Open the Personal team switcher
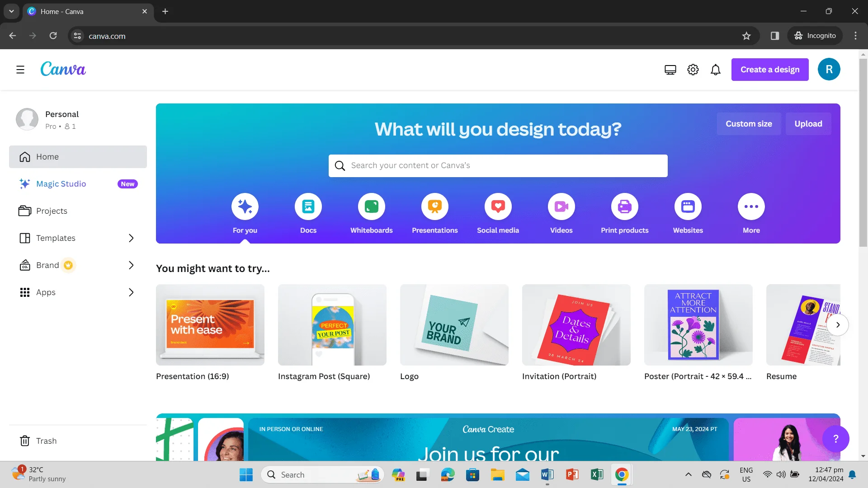This screenshot has height=488, width=868. click(78, 120)
